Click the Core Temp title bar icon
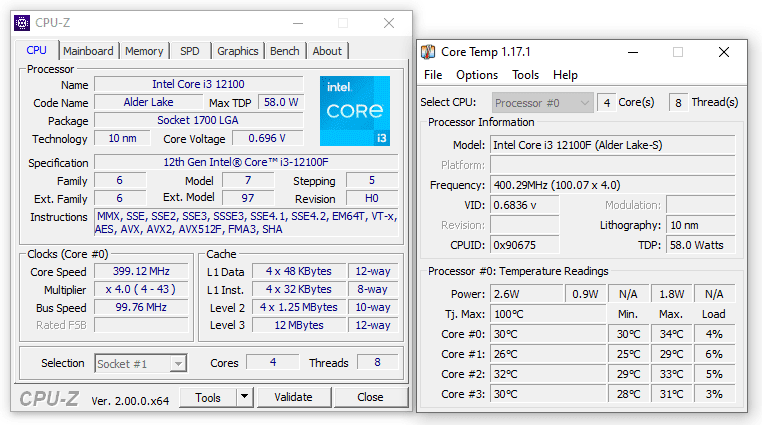762x425 pixels. click(x=428, y=52)
